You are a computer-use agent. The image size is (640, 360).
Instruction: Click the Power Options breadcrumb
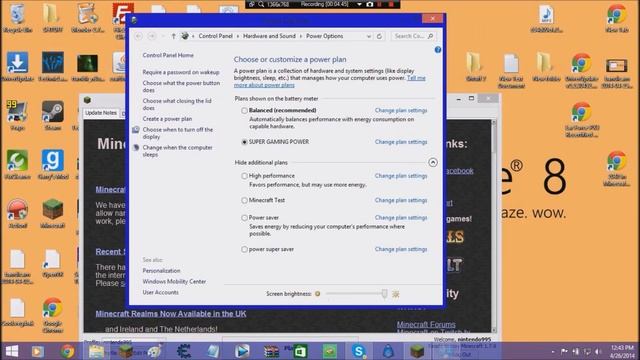point(324,36)
